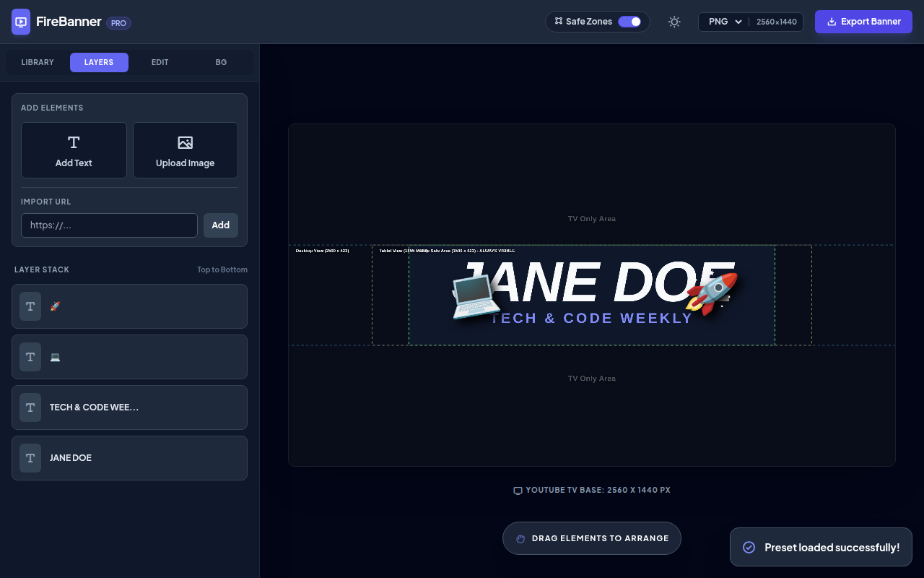This screenshot has height=578, width=924.
Task: Select the JANE DOE layer
Action: click(129, 458)
